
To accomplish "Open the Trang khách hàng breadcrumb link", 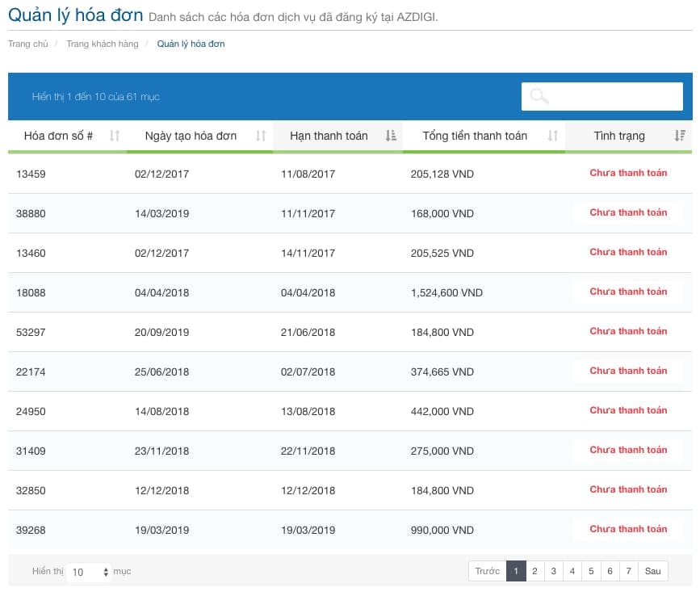I will [102, 44].
